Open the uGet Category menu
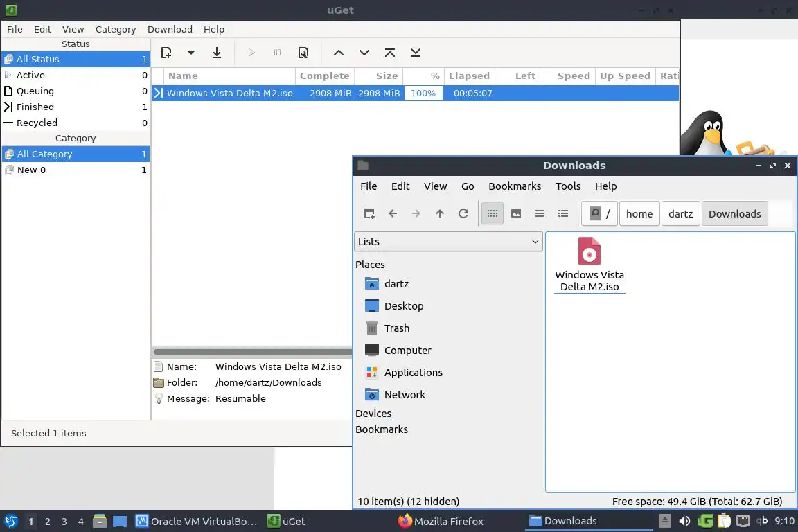Image resolution: width=798 pixels, height=532 pixels. click(x=116, y=29)
